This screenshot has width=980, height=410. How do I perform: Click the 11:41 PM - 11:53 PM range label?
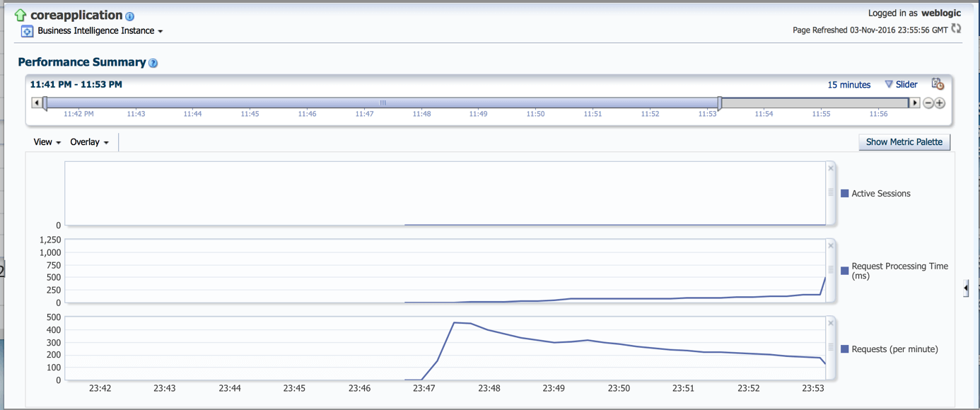tap(76, 84)
